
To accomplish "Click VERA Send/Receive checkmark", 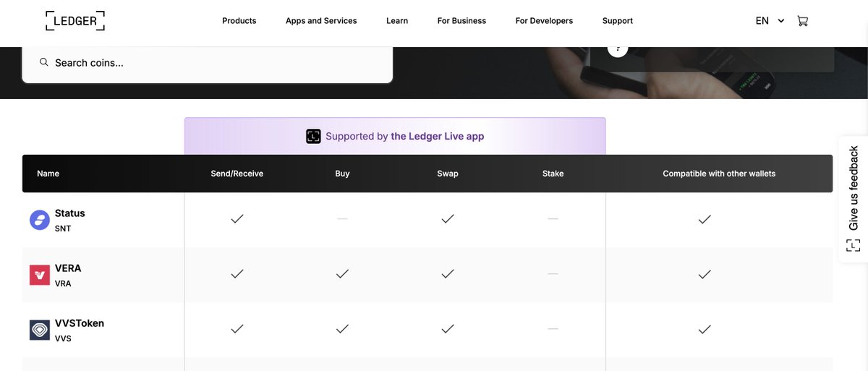I will (x=237, y=273).
